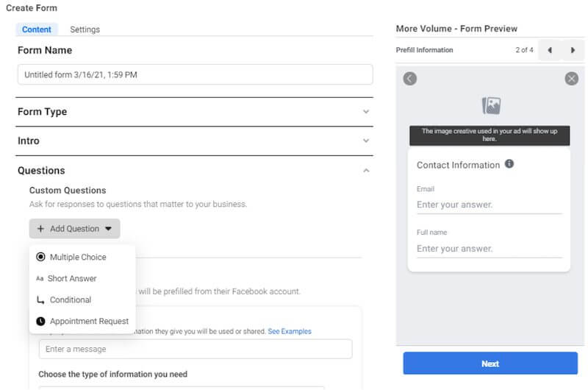Switch to the Content tab

click(37, 29)
